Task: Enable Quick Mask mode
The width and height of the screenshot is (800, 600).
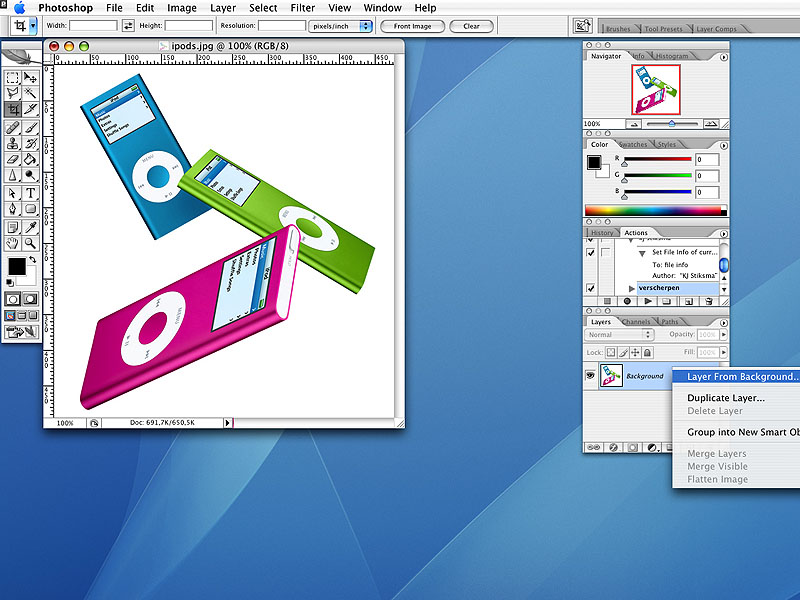Action: click(30, 299)
